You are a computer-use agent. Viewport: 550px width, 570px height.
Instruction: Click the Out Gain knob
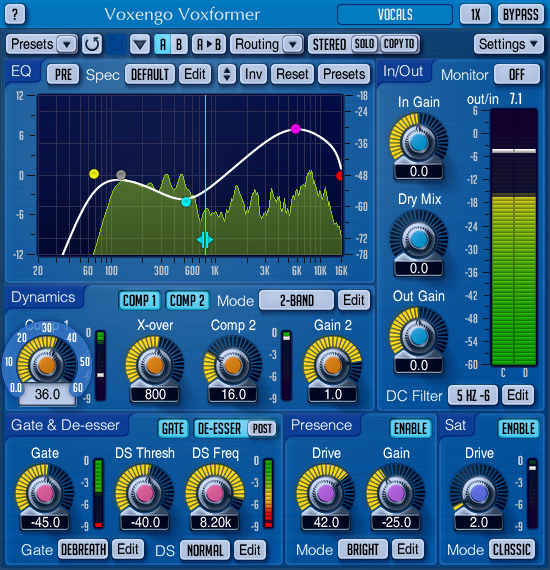[418, 336]
